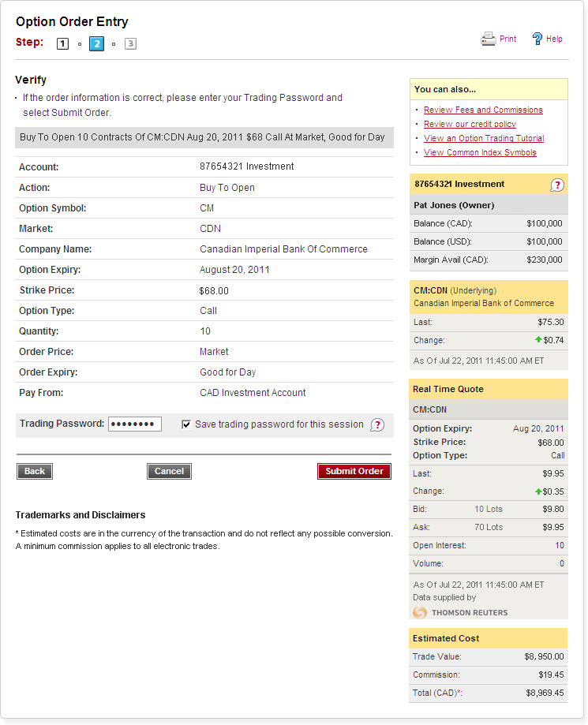
Task: Click Market value CDN
Action: pyautogui.click(x=210, y=229)
